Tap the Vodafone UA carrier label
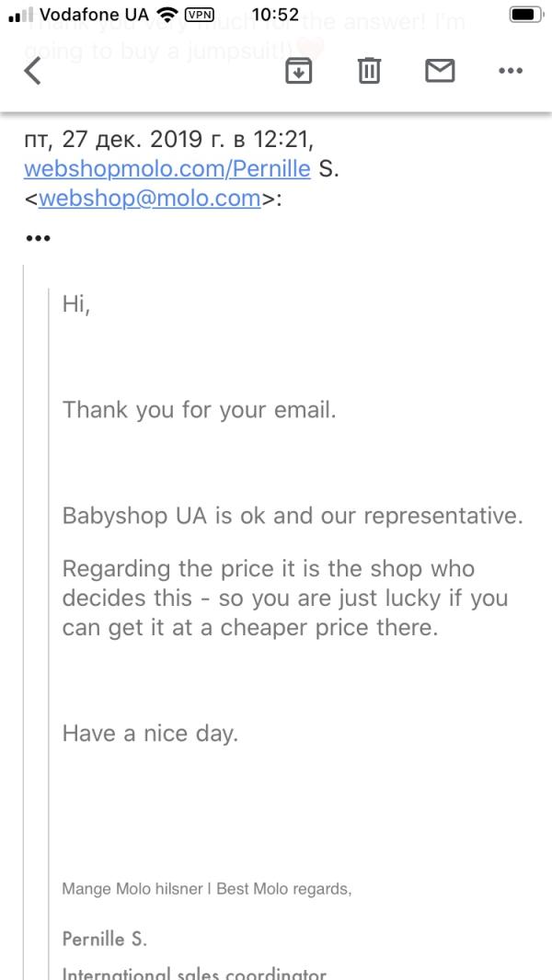Screen dimensions: 552x980 point(94,15)
